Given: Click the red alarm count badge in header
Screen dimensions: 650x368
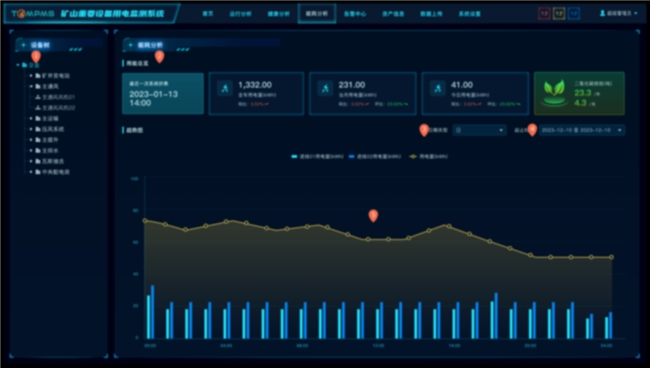Looking at the screenshot, I should point(544,14).
